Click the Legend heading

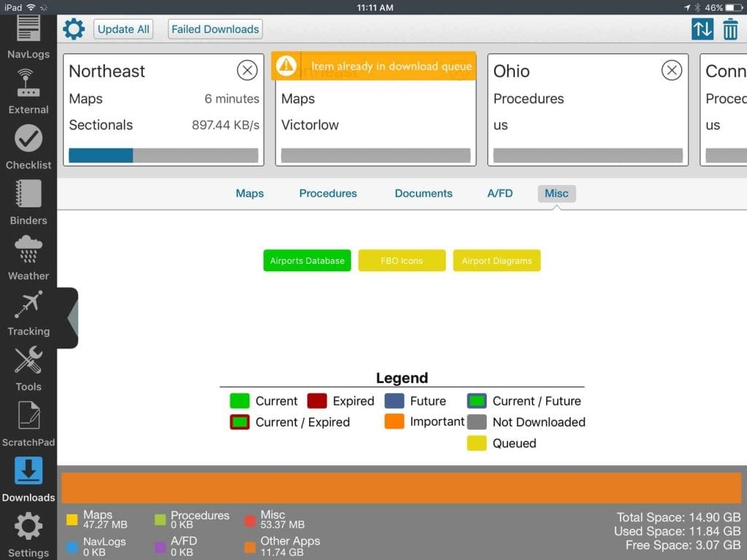click(402, 378)
